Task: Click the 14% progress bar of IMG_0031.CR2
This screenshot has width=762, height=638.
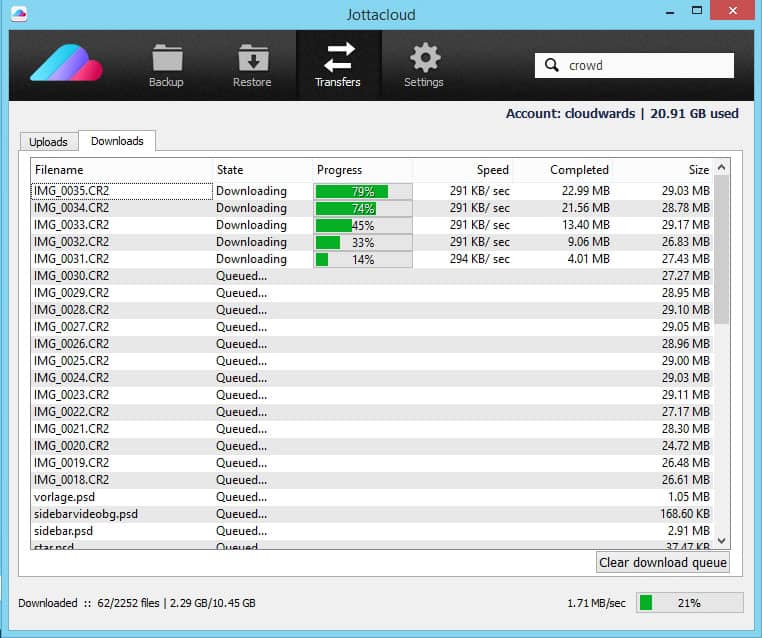Action: point(363,259)
